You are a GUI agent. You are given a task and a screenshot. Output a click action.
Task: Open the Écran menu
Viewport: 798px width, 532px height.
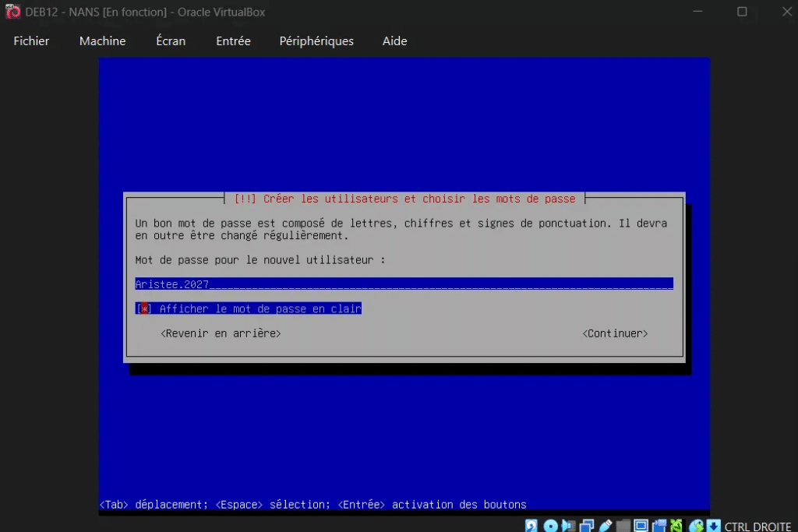click(171, 41)
